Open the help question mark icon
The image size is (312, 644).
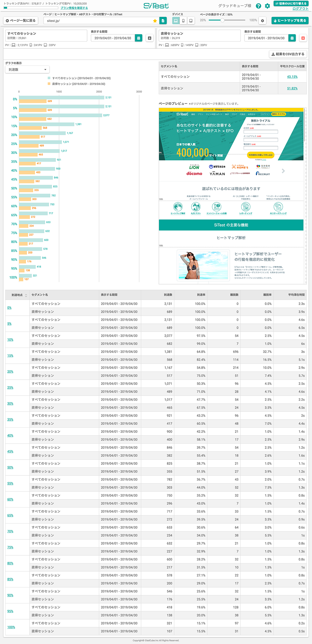258,6
